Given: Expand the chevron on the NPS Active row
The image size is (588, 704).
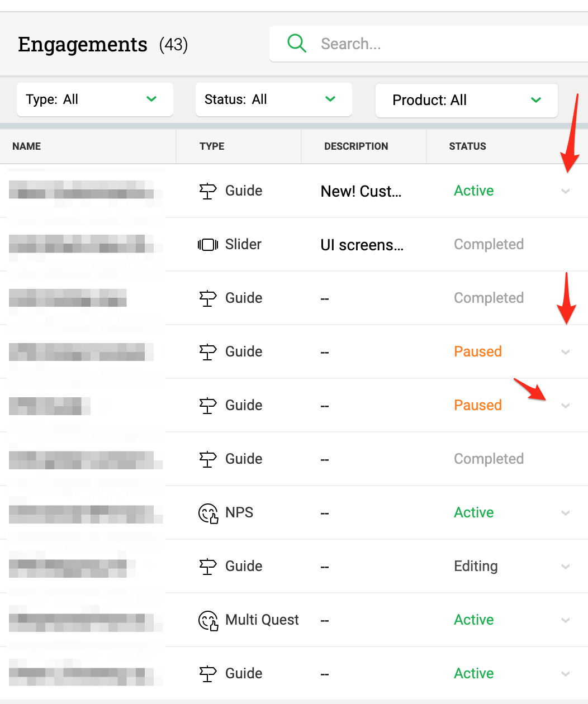Looking at the screenshot, I should 566,513.
